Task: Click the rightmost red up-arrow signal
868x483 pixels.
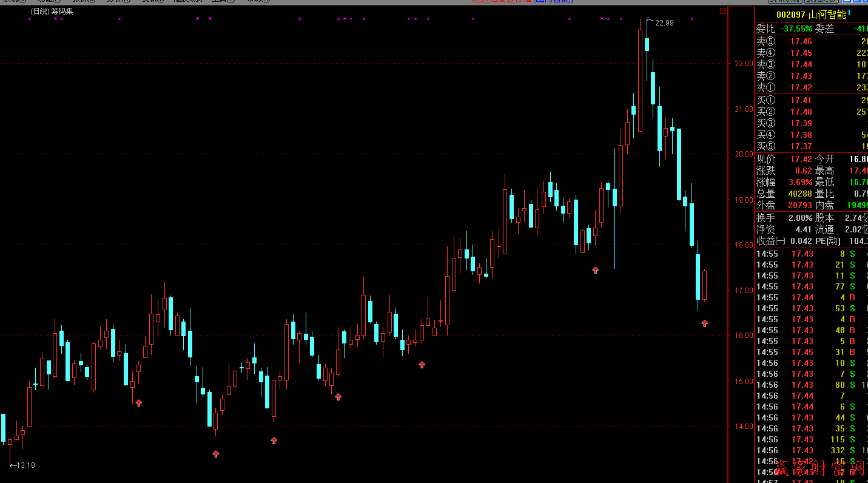Action: [x=704, y=323]
